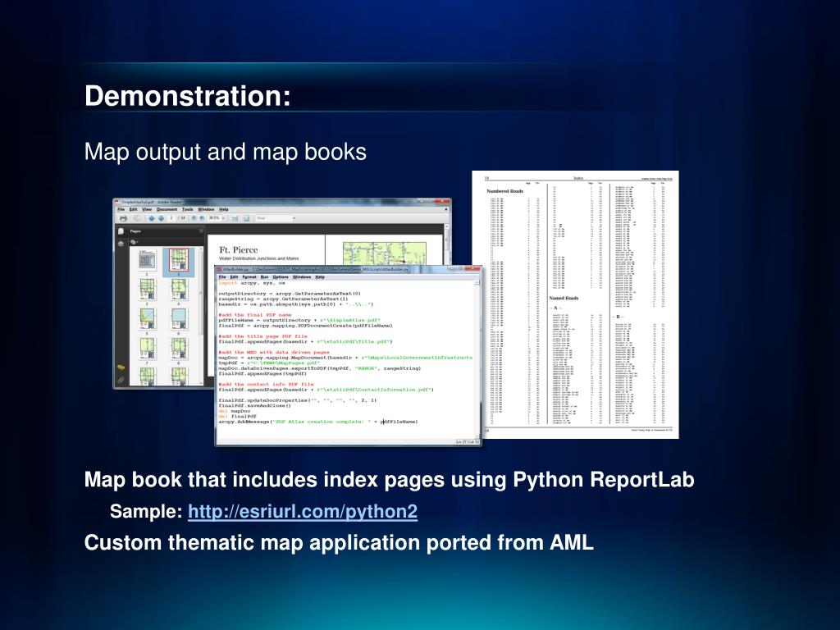Open the File menu in Adobe Reader
This screenshot has width=840, height=630.
tap(121, 209)
